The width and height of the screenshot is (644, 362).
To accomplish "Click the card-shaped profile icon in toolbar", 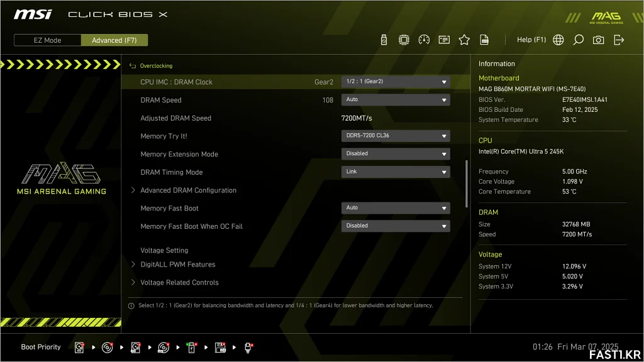I will 444,40.
